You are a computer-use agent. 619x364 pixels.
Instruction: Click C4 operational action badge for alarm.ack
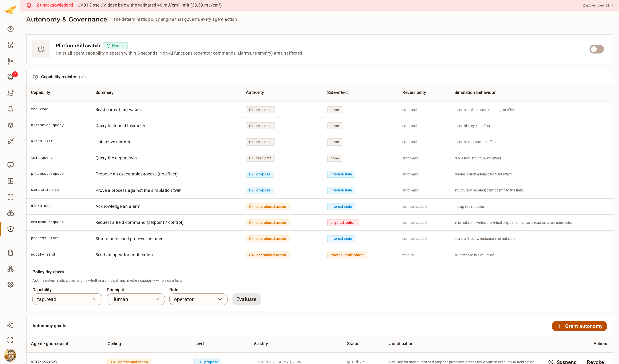click(267, 207)
